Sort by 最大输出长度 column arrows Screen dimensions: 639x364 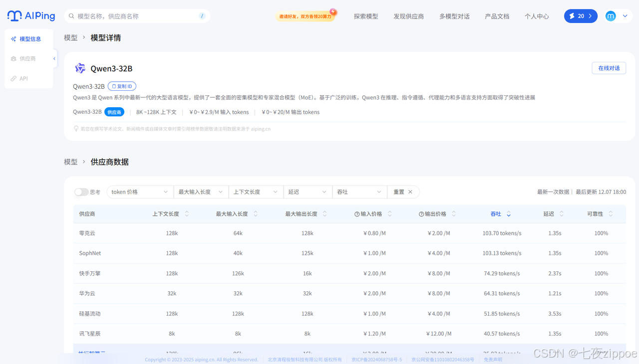tap(325, 214)
